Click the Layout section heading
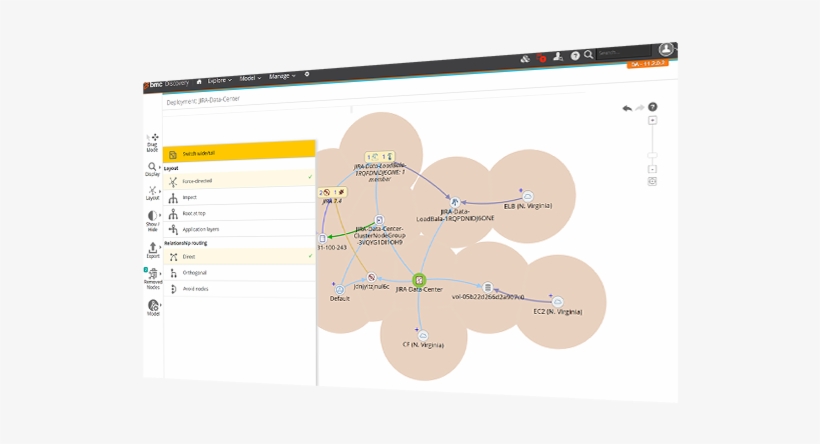The height and width of the screenshot is (444, 820). click(x=171, y=168)
